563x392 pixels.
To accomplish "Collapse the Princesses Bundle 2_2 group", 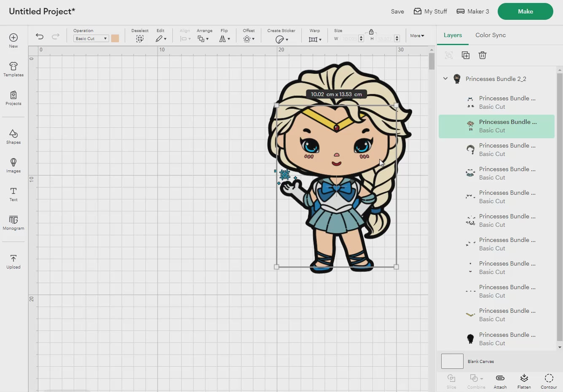I will [445, 78].
